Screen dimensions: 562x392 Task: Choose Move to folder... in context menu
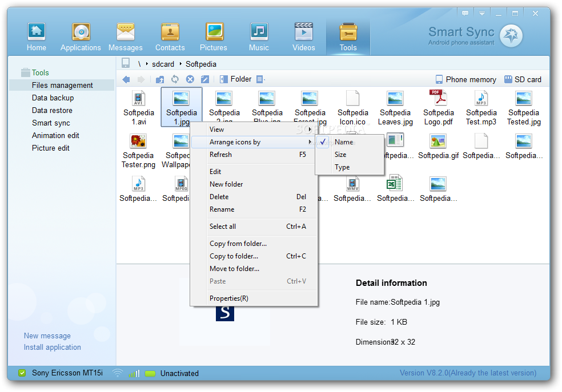point(254,269)
